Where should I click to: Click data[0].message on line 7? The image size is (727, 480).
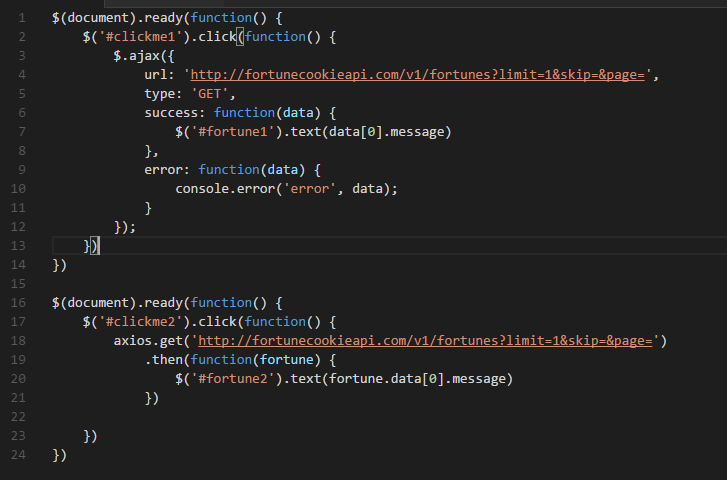pyautogui.click(x=386, y=132)
